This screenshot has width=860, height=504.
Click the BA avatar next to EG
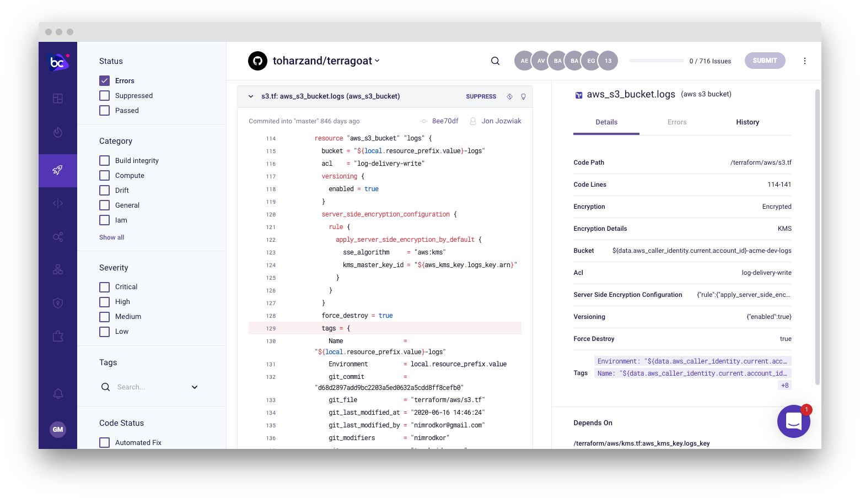574,61
